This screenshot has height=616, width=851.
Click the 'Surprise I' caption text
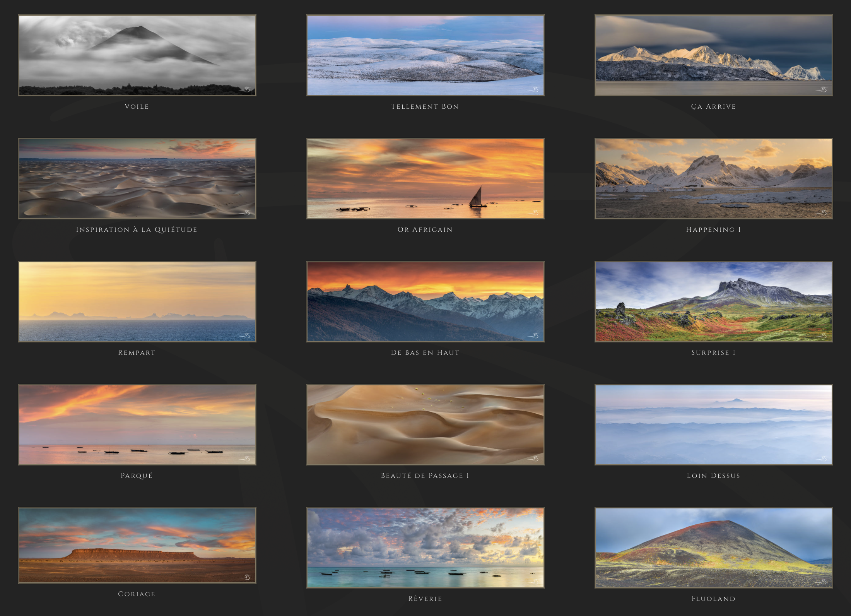tap(713, 352)
